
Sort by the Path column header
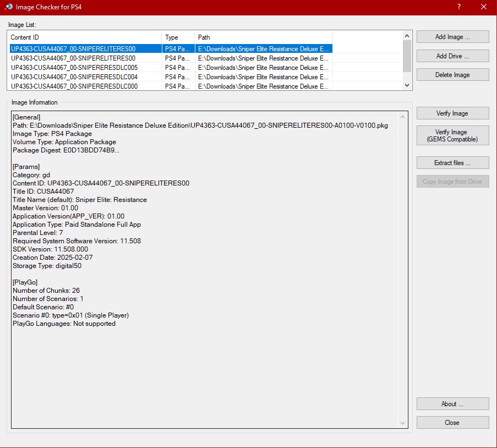click(264, 37)
